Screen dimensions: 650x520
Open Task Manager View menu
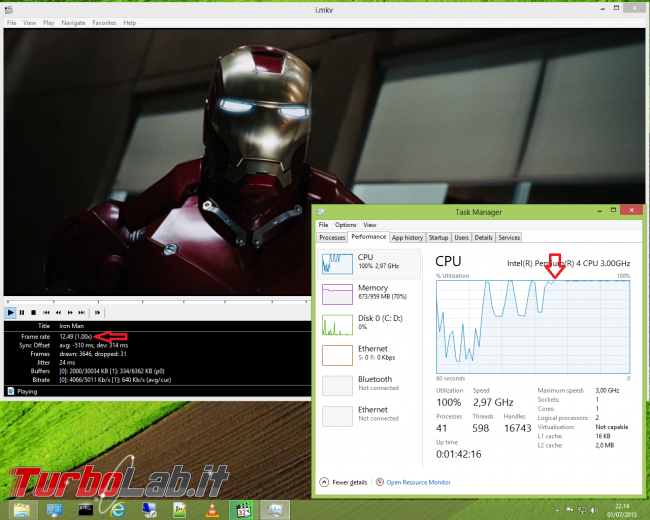(x=370, y=225)
